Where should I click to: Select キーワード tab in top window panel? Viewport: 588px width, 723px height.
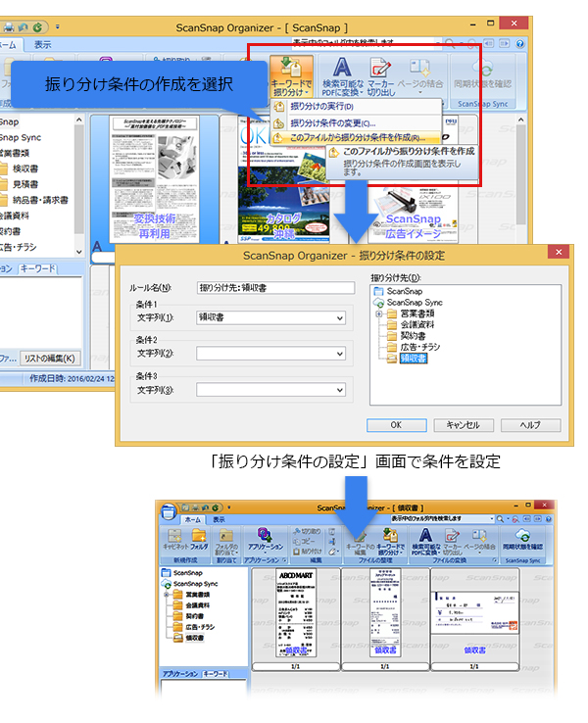[38, 268]
